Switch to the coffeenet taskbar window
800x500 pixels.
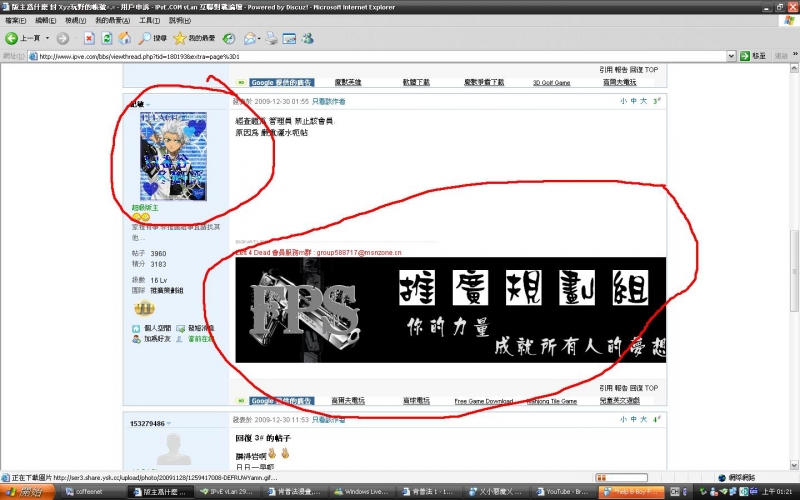(92, 492)
